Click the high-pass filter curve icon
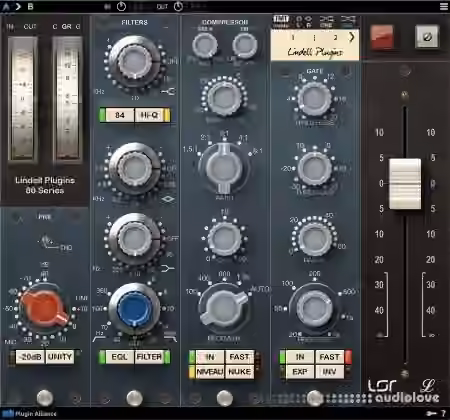The height and width of the screenshot is (420, 450). tap(99, 339)
